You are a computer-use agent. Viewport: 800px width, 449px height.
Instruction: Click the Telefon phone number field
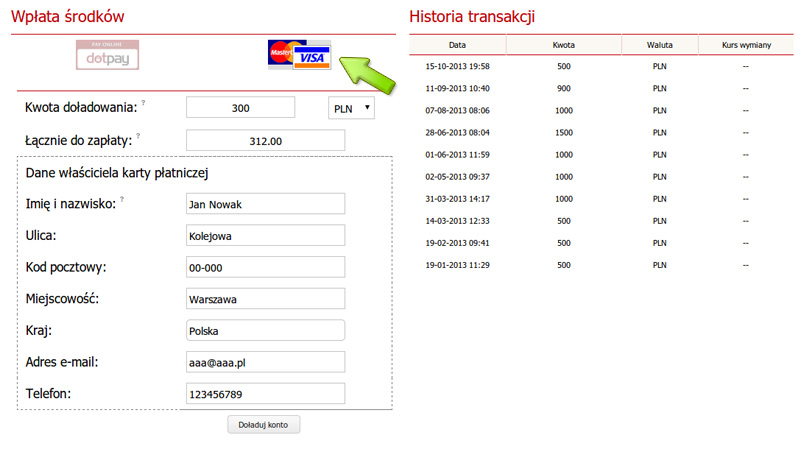coord(265,394)
